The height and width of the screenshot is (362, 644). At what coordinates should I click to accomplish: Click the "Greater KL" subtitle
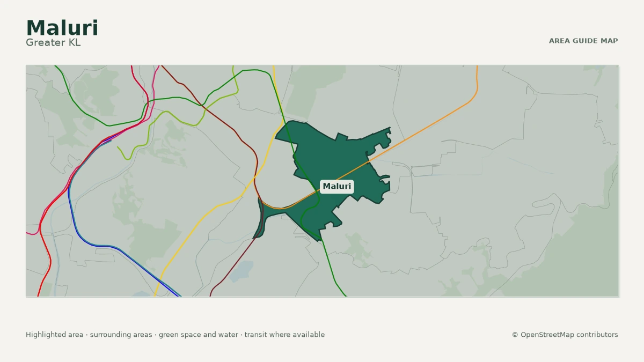(53, 42)
